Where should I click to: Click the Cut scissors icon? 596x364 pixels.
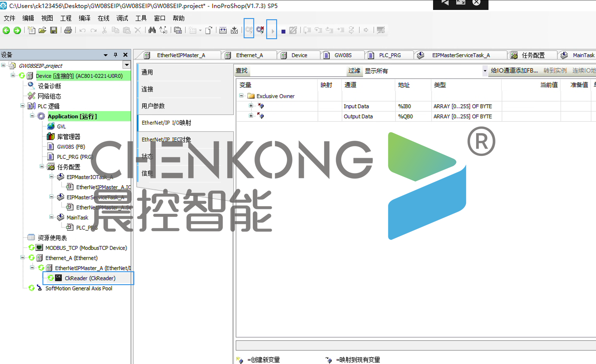click(105, 30)
